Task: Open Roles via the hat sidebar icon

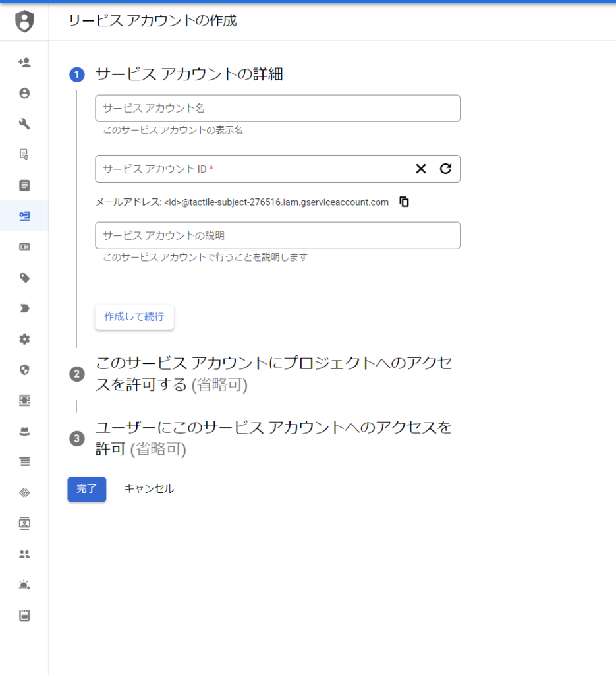Action: point(24,431)
